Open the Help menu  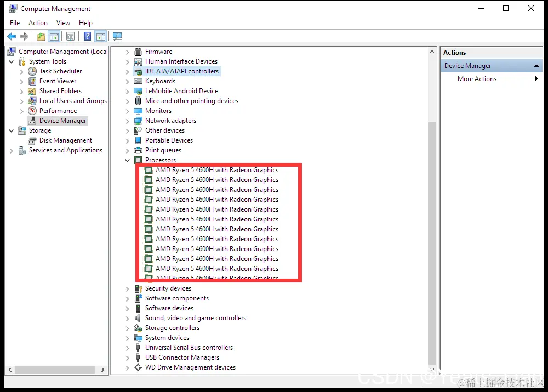tap(85, 22)
